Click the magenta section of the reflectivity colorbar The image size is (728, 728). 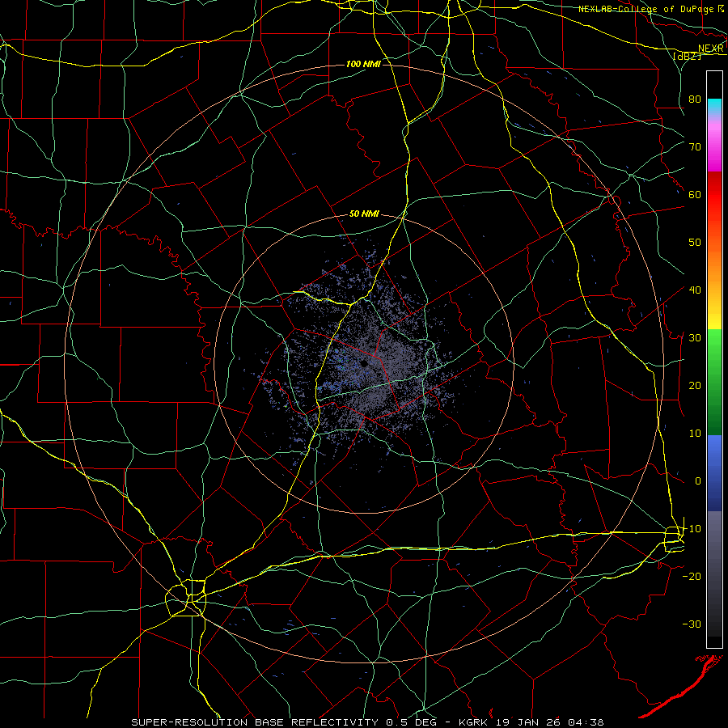coord(714,149)
